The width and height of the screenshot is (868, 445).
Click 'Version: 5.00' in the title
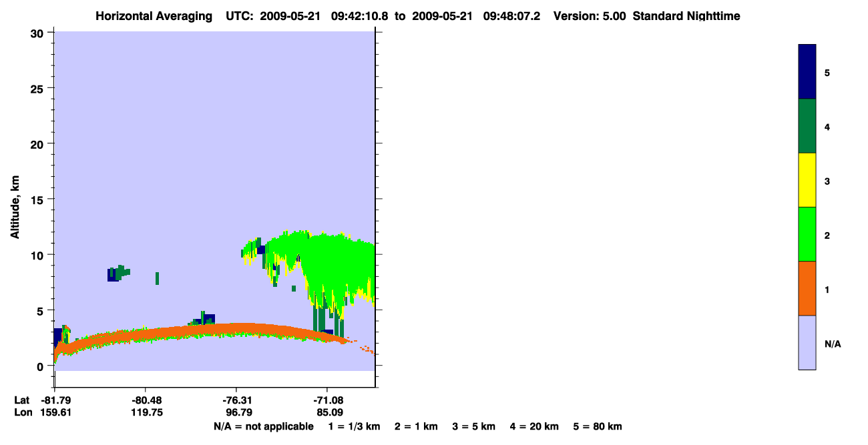click(590, 16)
